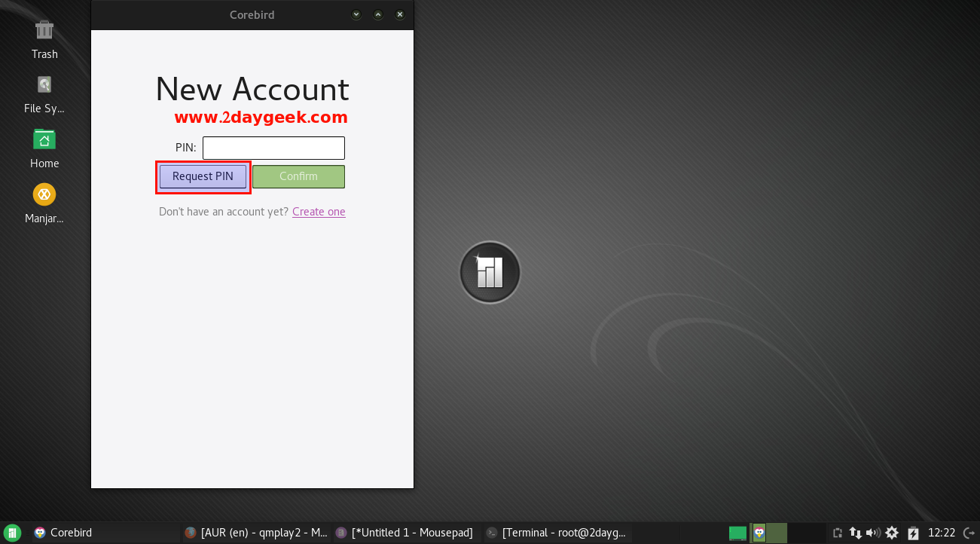Minimize the Corebird window

click(x=356, y=14)
